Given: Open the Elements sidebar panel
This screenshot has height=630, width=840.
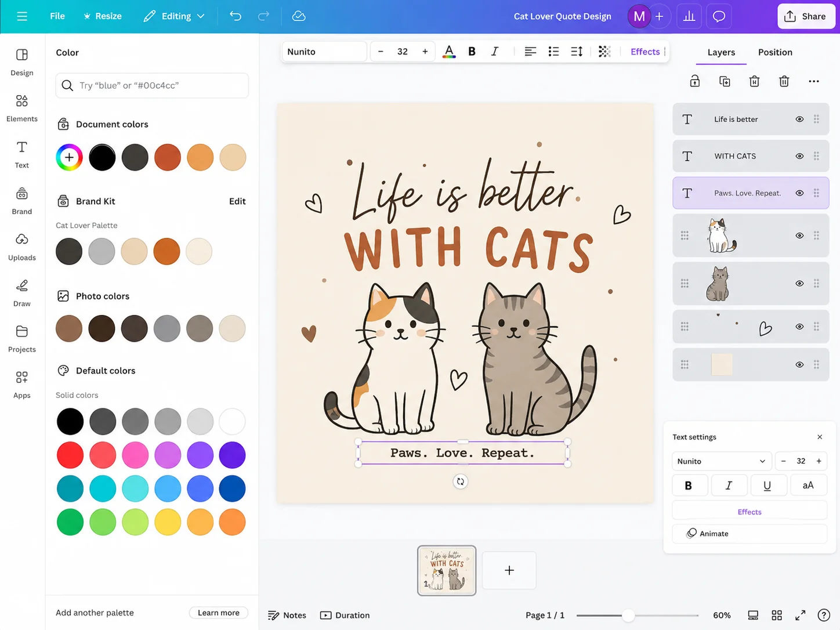Looking at the screenshot, I should [x=22, y=108].
